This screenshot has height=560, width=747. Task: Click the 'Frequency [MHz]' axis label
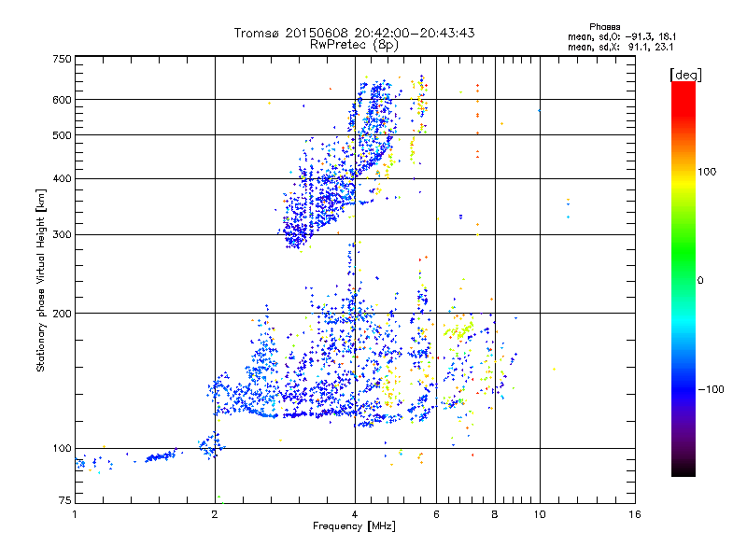click(354, 526)
